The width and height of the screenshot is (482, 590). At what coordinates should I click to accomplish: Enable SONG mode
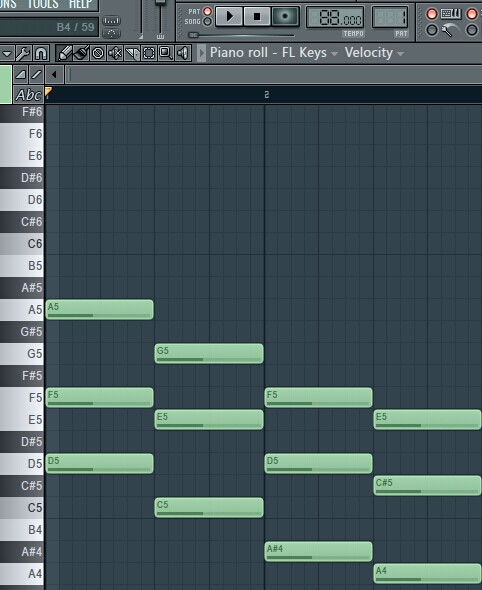[207, 21]
